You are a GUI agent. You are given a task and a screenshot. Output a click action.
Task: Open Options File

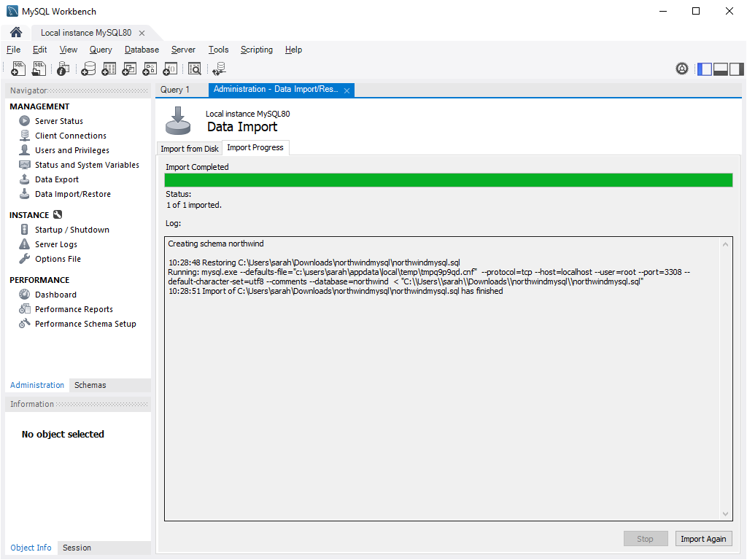coord(58,259)
